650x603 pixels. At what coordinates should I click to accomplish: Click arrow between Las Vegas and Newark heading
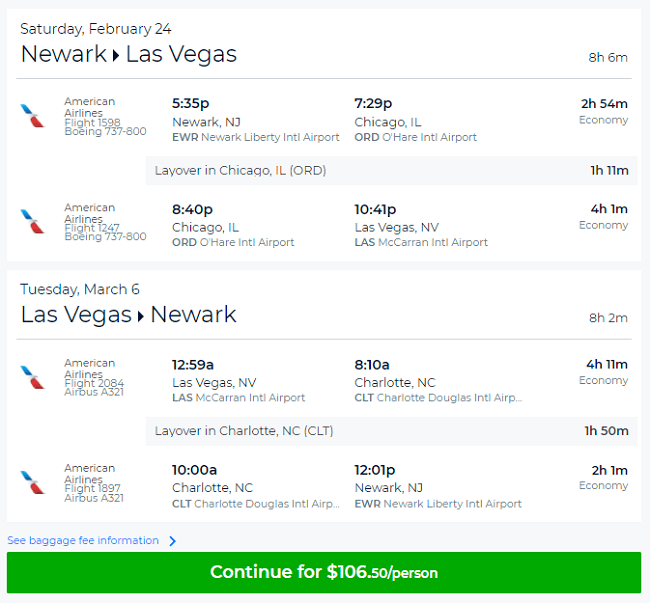(x=141, y=316)
